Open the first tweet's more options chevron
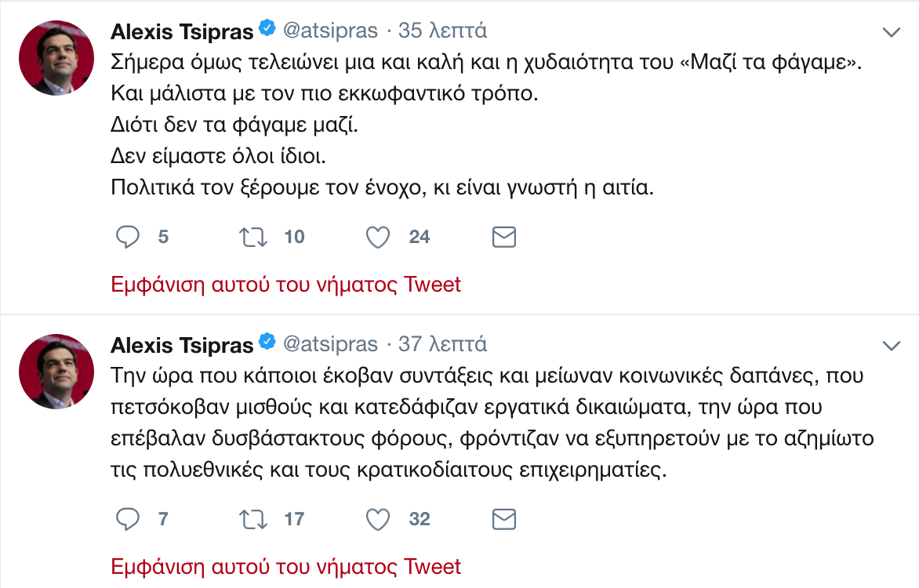 tap(891, 32)
